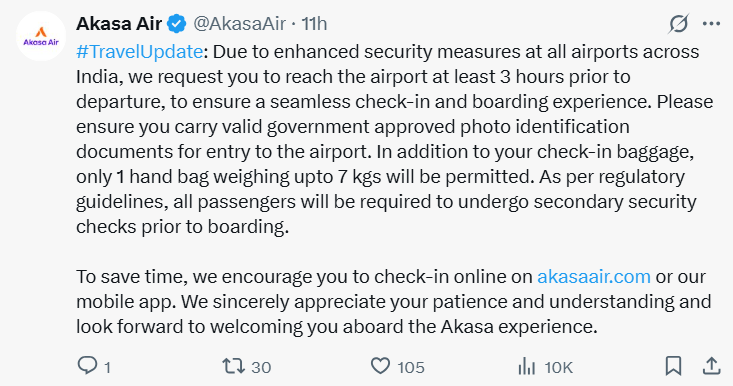Visit the akasaair.com link
Image resolution: width=733 pixels, height=386 pixels.
594,277
